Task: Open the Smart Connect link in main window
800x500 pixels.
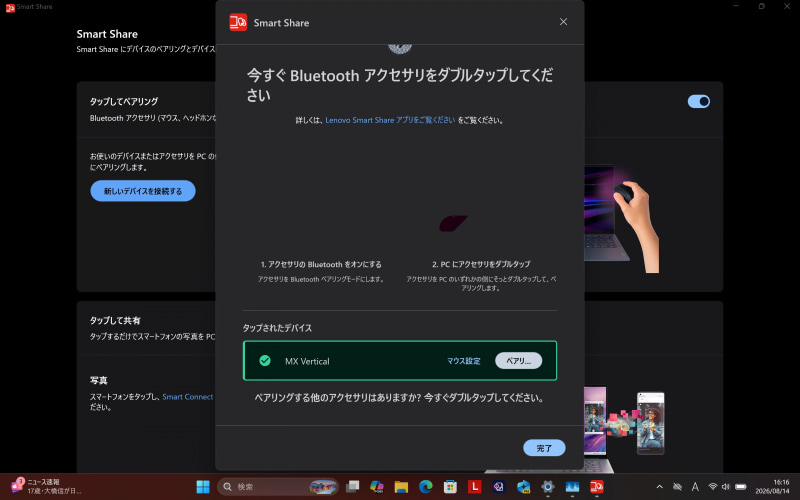Action: coord(187,396)
